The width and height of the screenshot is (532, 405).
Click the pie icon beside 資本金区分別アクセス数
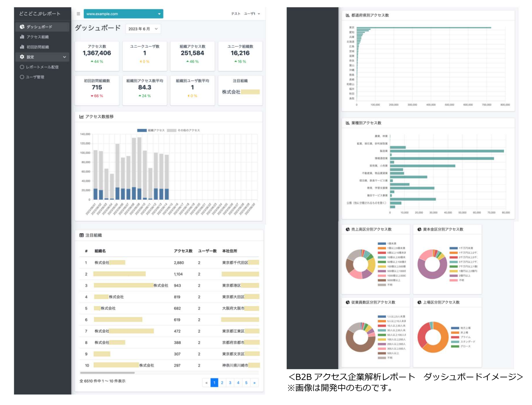click(419, 229)
